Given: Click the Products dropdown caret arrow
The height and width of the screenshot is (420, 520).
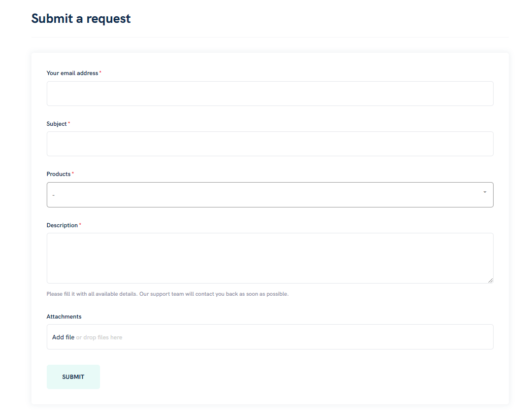Looking at the screenshot, I should click(485, 192).
